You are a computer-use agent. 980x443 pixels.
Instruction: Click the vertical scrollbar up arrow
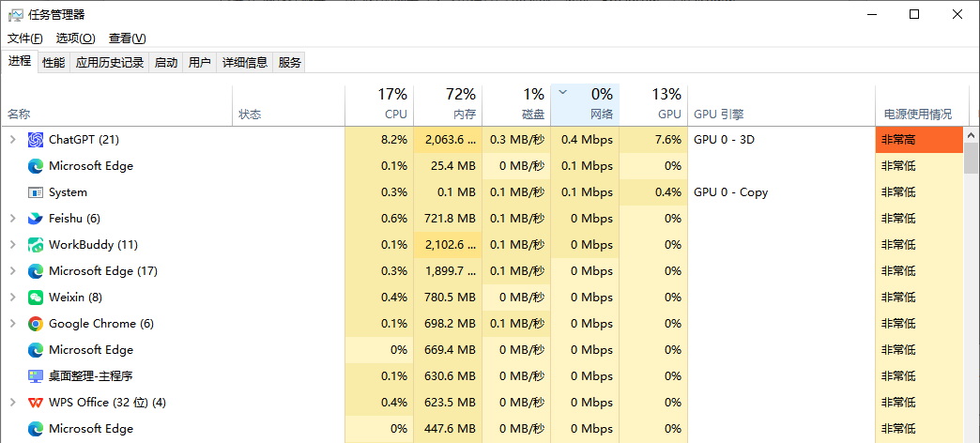pos(972,134)
